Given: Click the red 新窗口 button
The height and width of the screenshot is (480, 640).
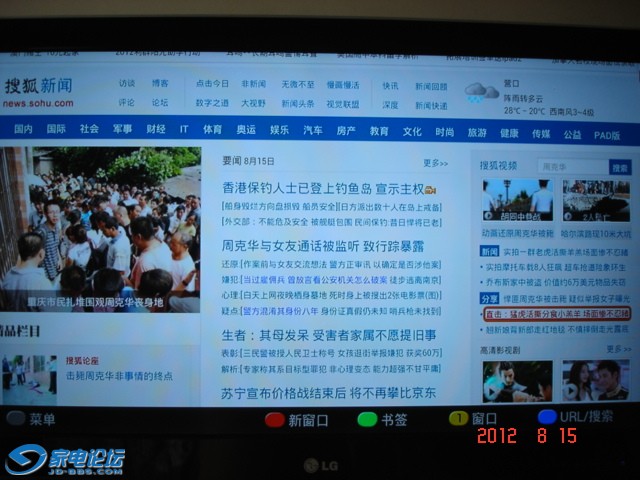Looking at the screenshot, I should [x=275, y=420].
